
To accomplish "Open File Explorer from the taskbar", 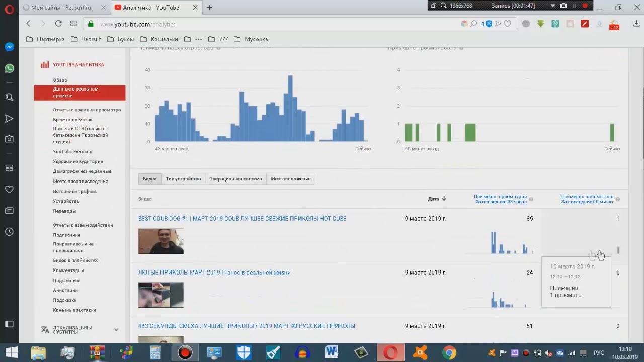I will click(38, 352).
